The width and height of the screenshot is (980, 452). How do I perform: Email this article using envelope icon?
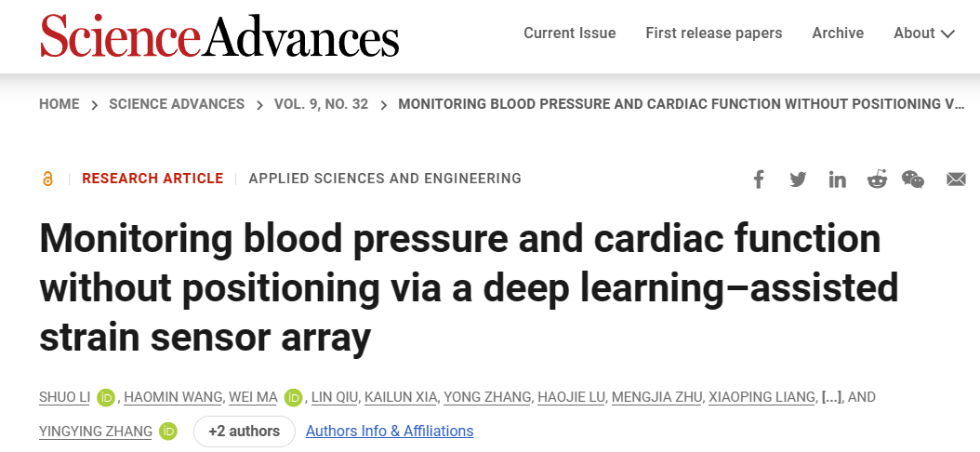(x=956, y=179)
